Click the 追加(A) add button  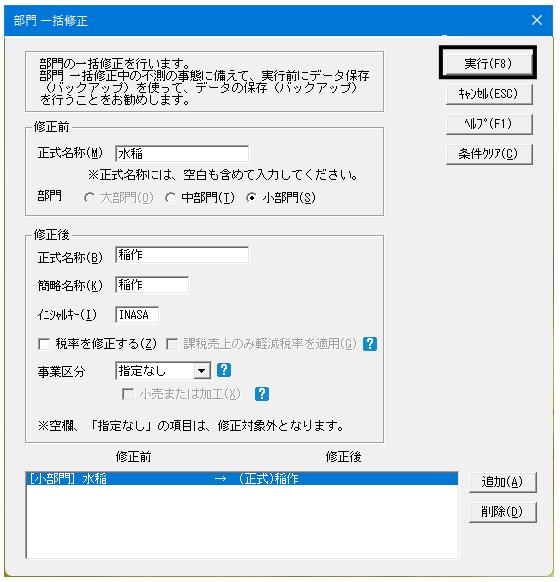tap(502, 482)
